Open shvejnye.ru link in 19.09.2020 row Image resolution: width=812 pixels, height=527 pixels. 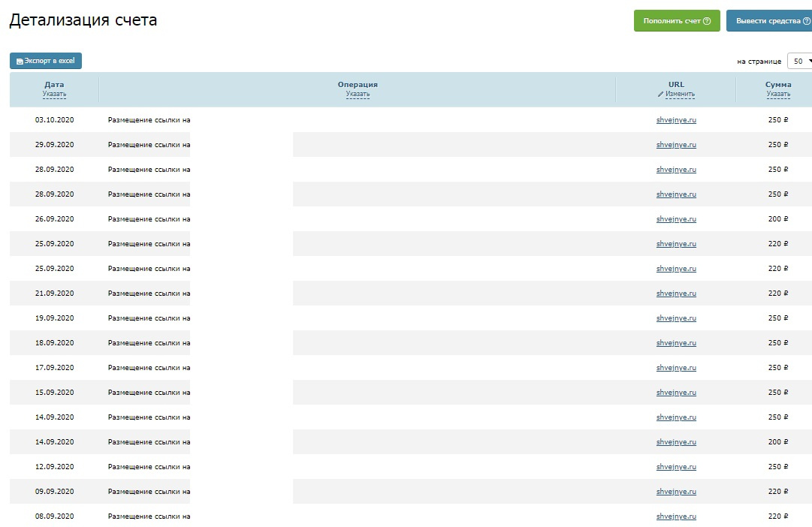click(676, 318)
